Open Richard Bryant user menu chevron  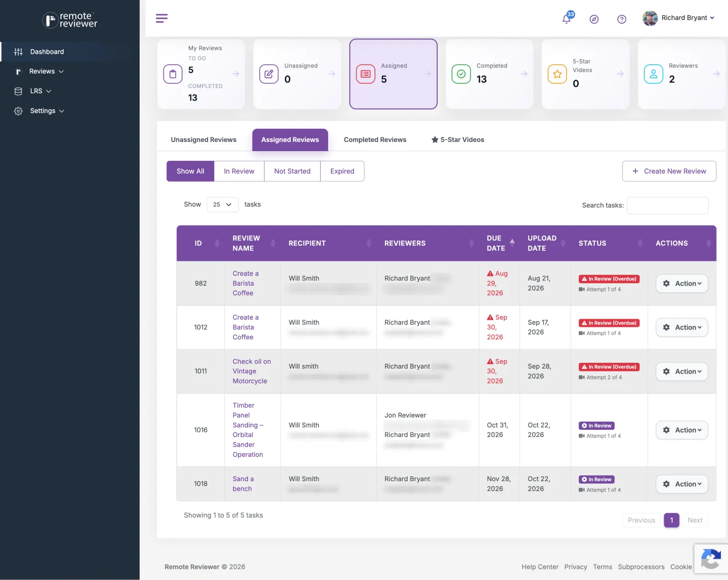tap(712, 18)
